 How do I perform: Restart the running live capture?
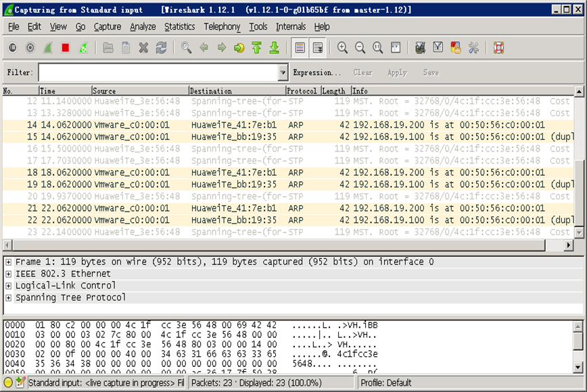[x=83, y=48]
